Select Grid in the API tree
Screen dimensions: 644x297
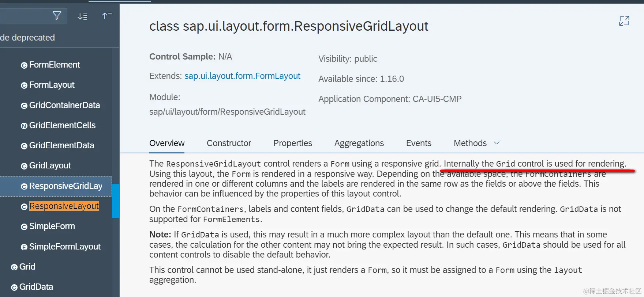(x=27, y=267)
